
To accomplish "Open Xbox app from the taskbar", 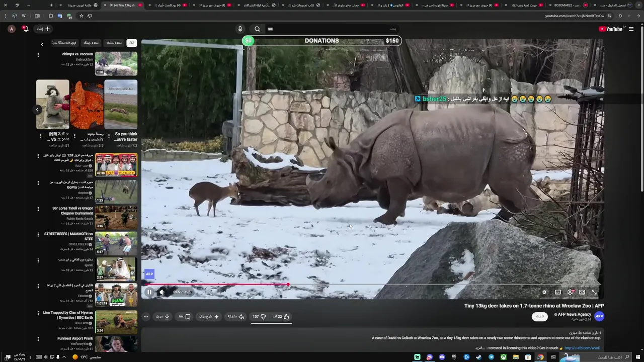I will (503, 357).
